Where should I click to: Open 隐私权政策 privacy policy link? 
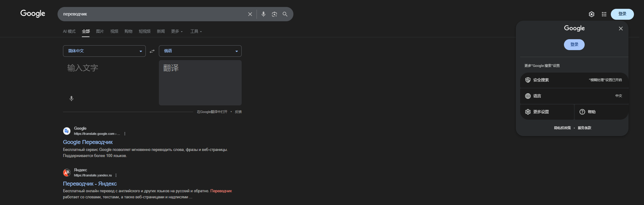(562, 128)
